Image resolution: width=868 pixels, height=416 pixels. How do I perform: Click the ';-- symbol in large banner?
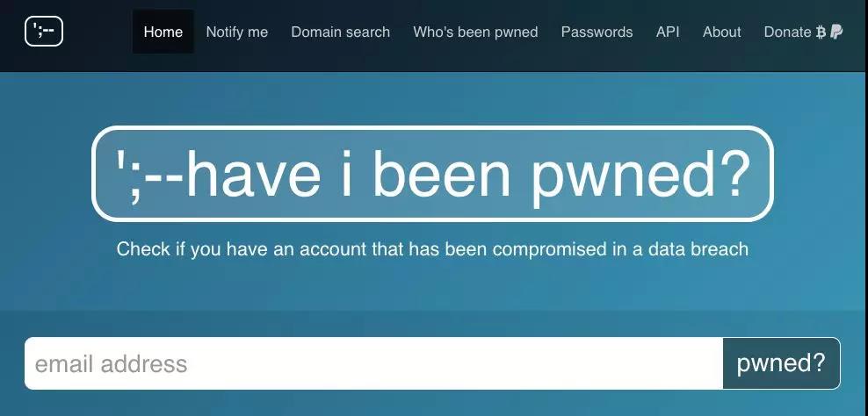pos(150,176)
